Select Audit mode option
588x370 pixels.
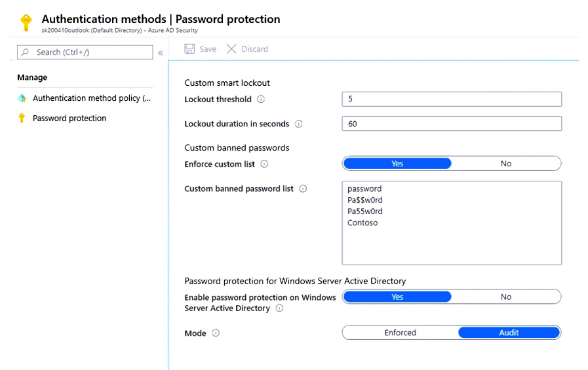pyautogui.click(x=509, y=333)
